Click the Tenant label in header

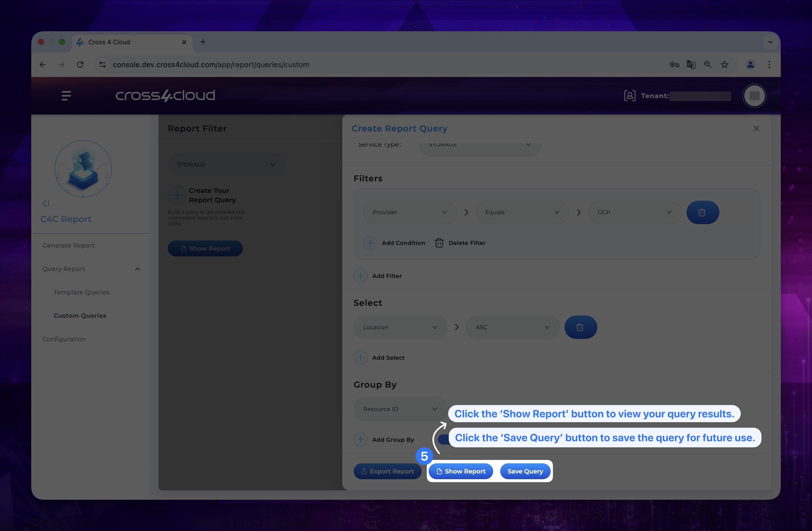(x=655, y=96)
